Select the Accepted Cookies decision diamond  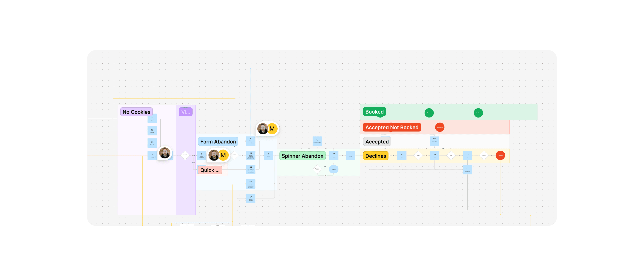point(185,155)
